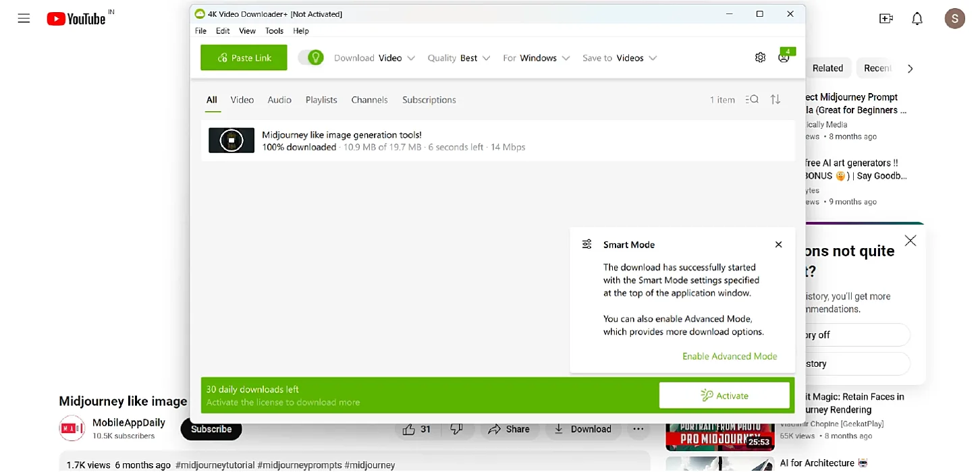
Task: Open the YouTube account avatar S
Action: pyautogui.click(x=954, y=19)
